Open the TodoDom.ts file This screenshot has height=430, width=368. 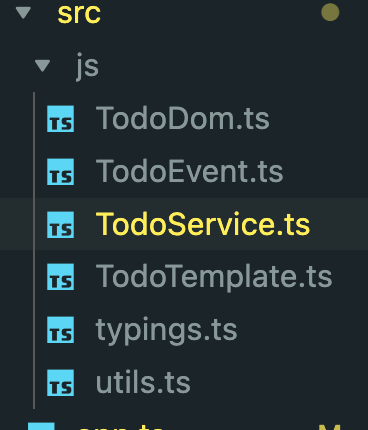pyautogui.click(x=183, y=118)
